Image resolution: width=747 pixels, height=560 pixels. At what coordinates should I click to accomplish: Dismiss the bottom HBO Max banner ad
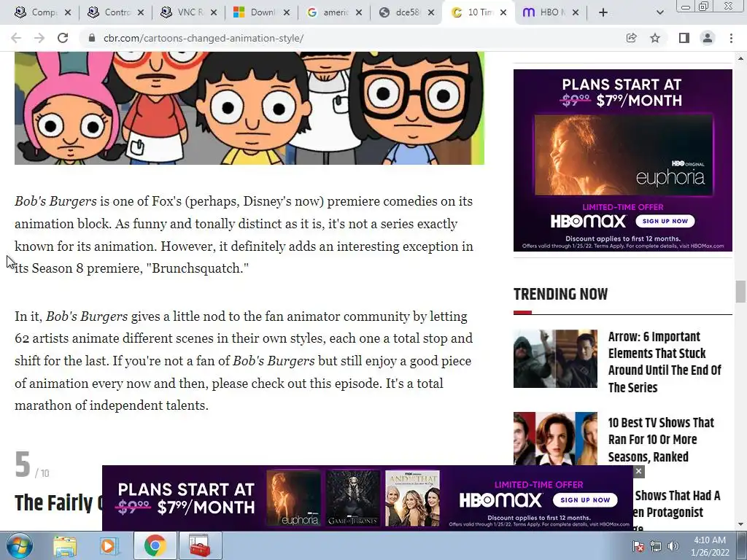pos(639,472)
